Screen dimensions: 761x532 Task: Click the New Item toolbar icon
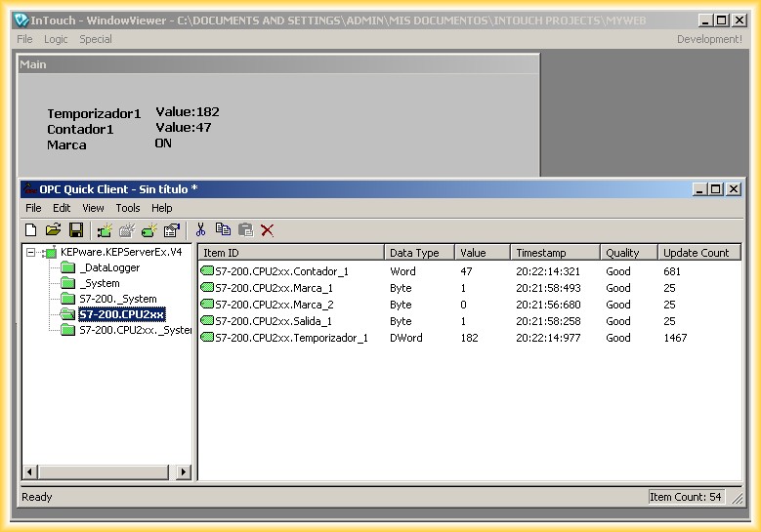(x=149, y=230)
